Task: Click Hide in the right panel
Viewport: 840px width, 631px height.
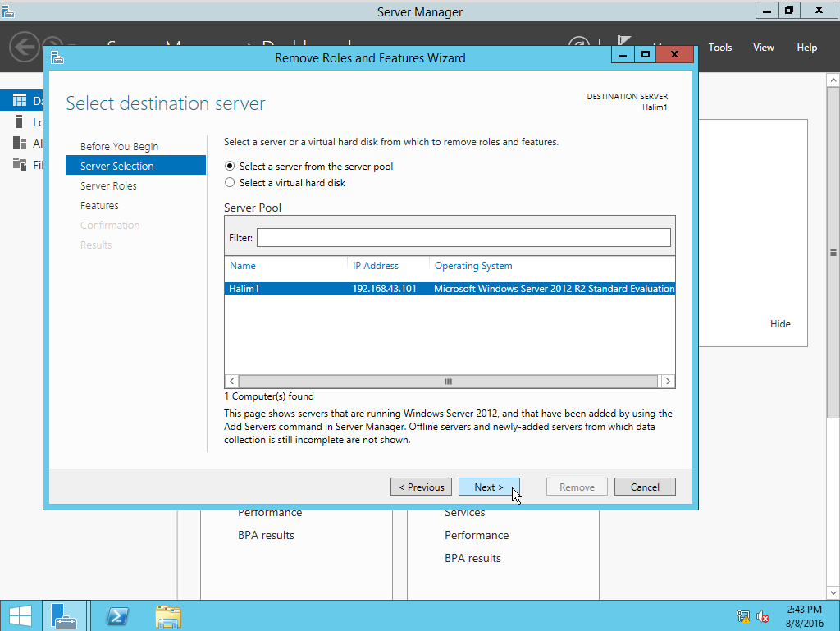Action: click(780, 323)
